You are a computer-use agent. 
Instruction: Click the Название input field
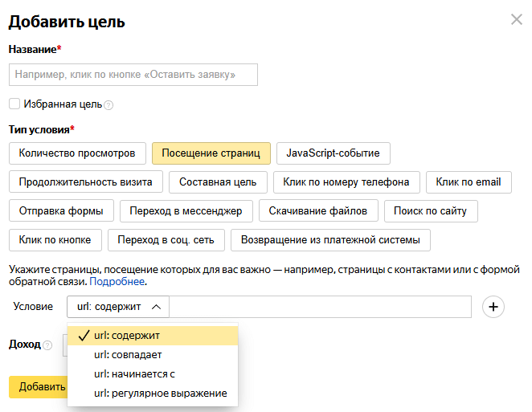(133, 75)
